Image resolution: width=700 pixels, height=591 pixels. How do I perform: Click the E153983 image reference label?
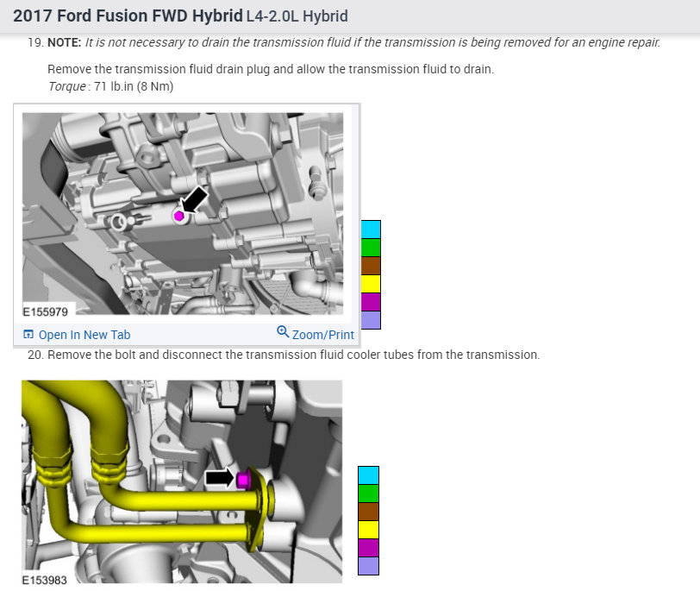45,580
